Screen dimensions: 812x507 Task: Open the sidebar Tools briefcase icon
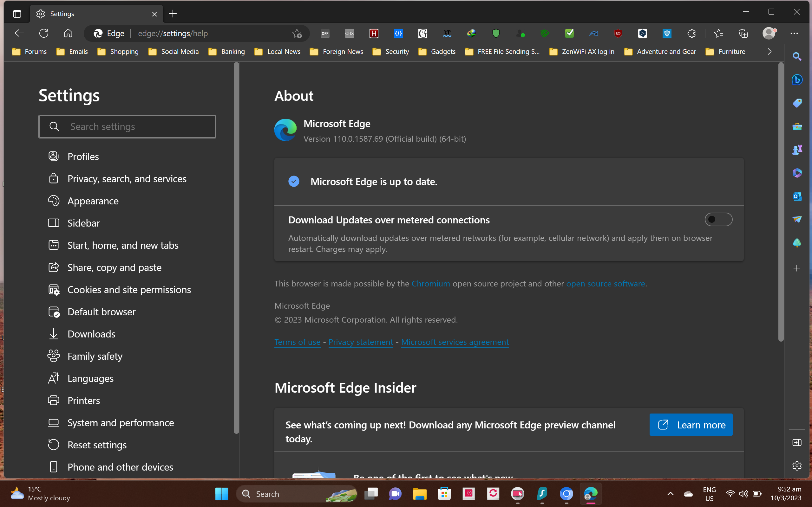(x=797, y=126)
